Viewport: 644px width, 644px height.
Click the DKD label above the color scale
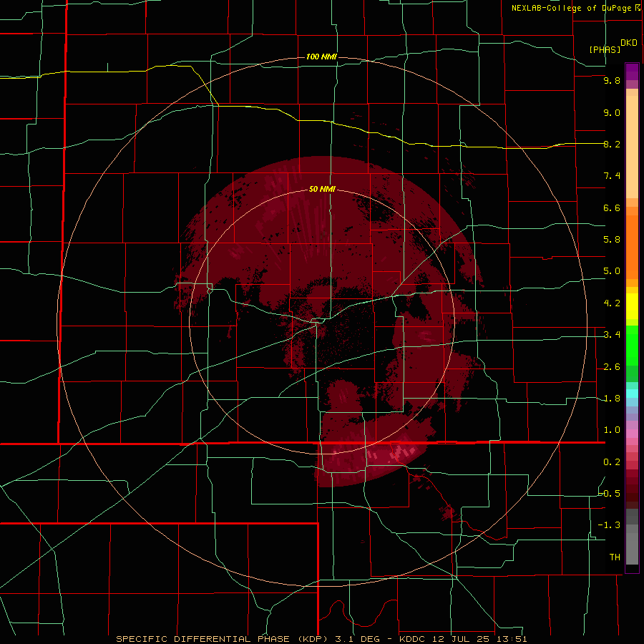(x=629, y=43)
